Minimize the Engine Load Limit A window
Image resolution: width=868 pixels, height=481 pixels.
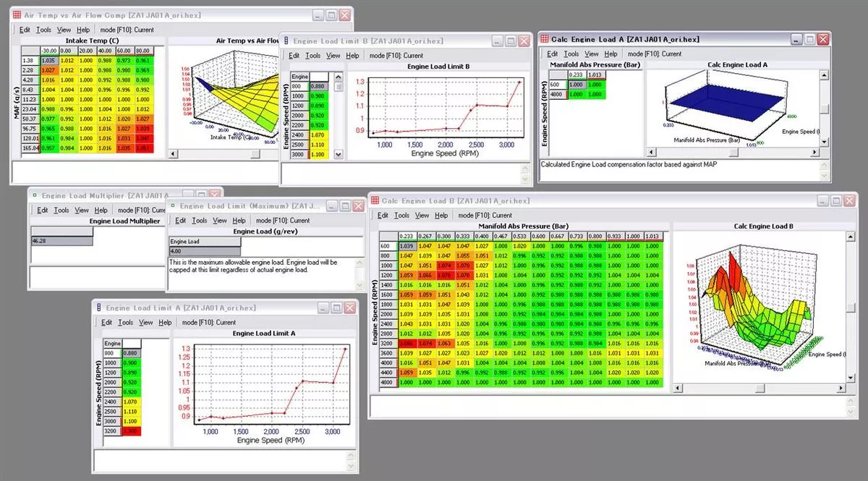click(x=321, y=307)
